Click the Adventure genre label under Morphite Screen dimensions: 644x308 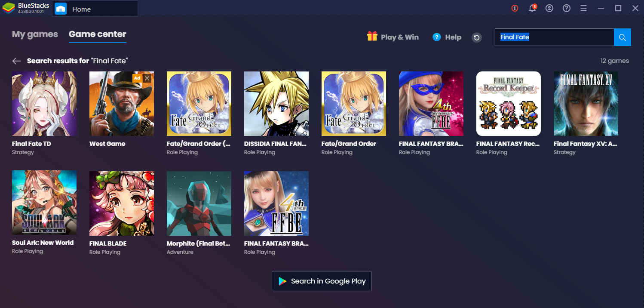pyautogui.click(x=180, y=252)
